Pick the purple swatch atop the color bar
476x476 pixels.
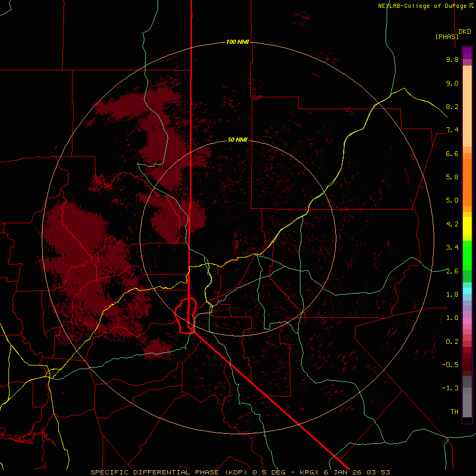pyautogui.click(x=467, y=53)
